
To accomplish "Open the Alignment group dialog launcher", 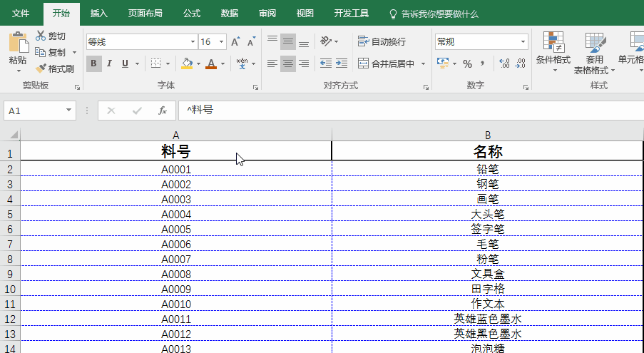I will tap(426, 88).
